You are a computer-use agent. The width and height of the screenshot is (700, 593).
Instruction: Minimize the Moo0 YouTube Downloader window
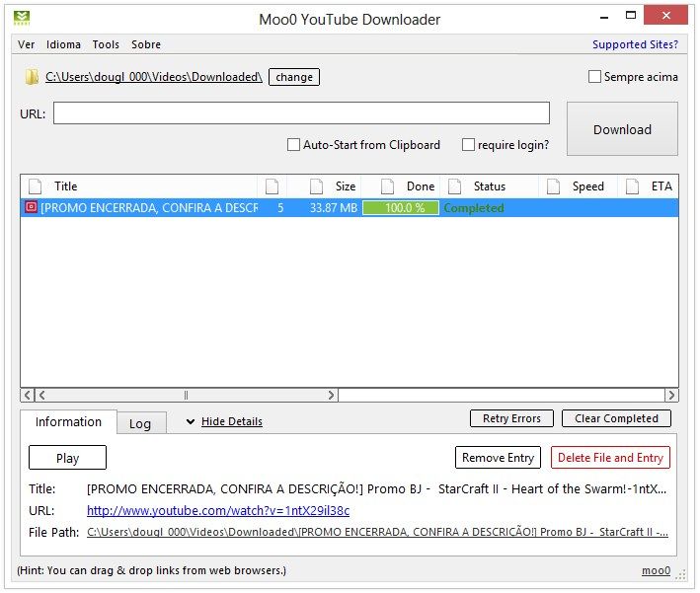[x=604, y=17]
